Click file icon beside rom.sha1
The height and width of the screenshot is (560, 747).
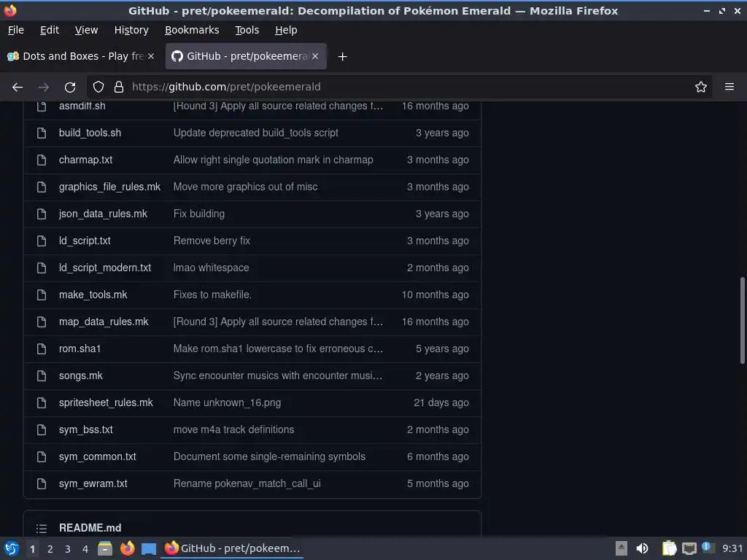42,349
